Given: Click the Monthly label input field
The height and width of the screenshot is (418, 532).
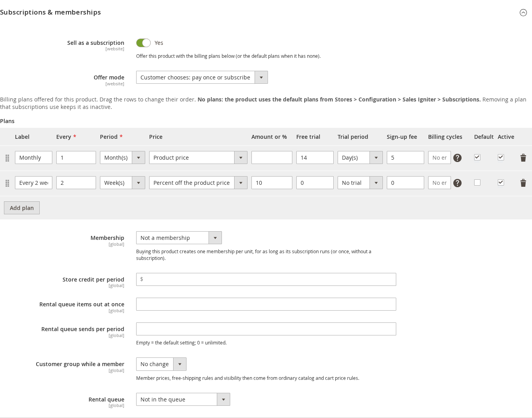Looking at the screenshot, I should click(x=33, y=158).
